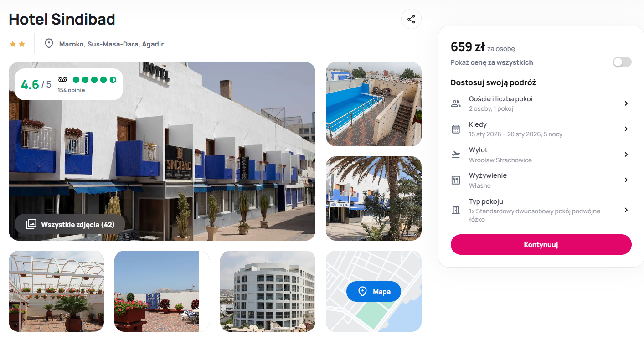Click the share icon next to hotel title

[411, 19]
